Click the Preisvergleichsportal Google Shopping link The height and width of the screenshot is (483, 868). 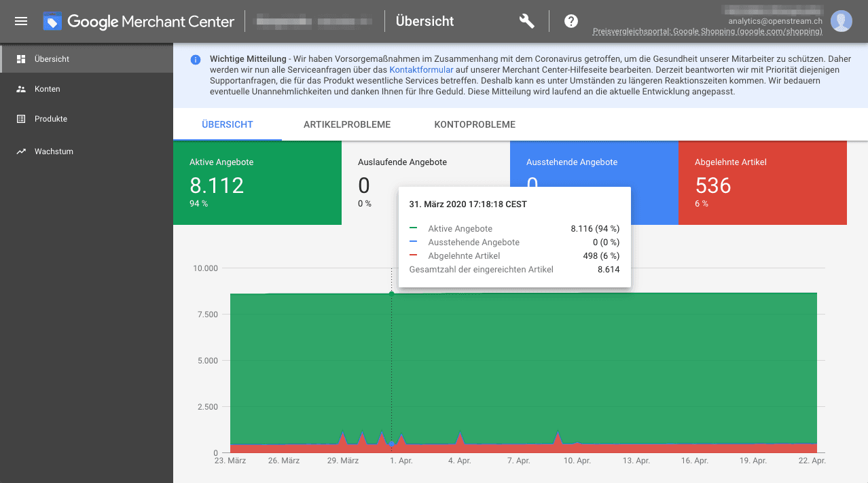point(707,32)
